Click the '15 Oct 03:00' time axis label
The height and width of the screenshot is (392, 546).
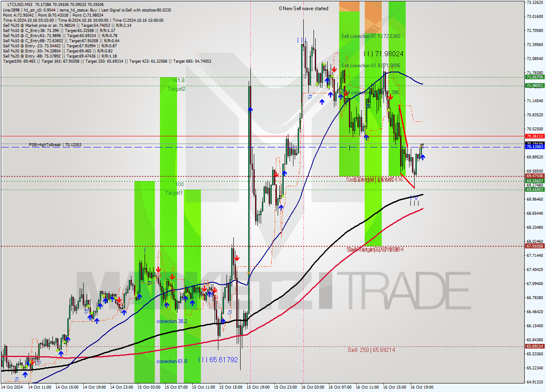coord(149,387)
